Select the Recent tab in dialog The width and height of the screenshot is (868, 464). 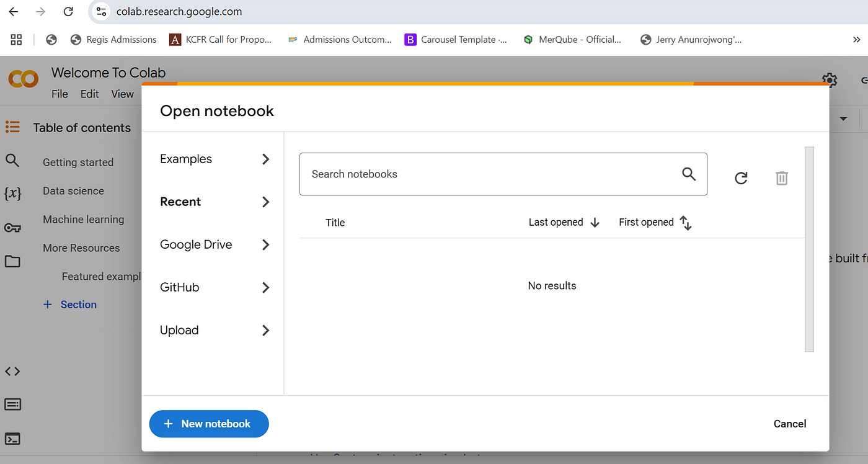(x=215, y=202)
